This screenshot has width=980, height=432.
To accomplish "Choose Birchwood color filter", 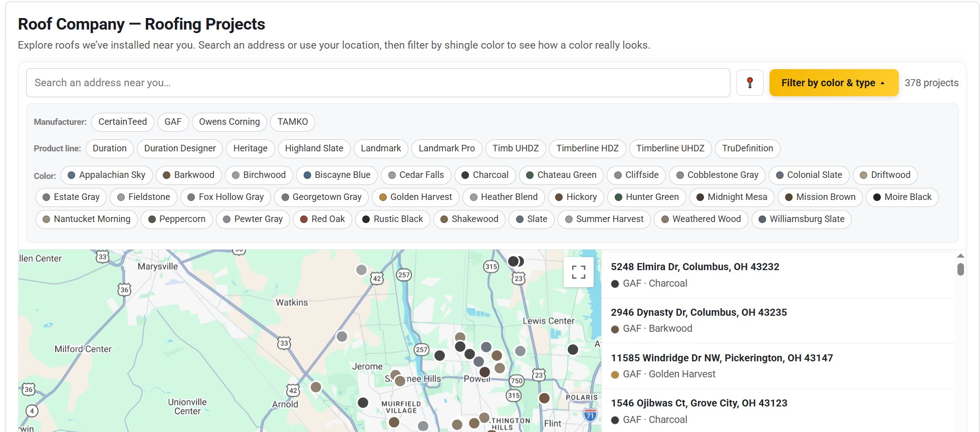I will [x=259, y=175].
